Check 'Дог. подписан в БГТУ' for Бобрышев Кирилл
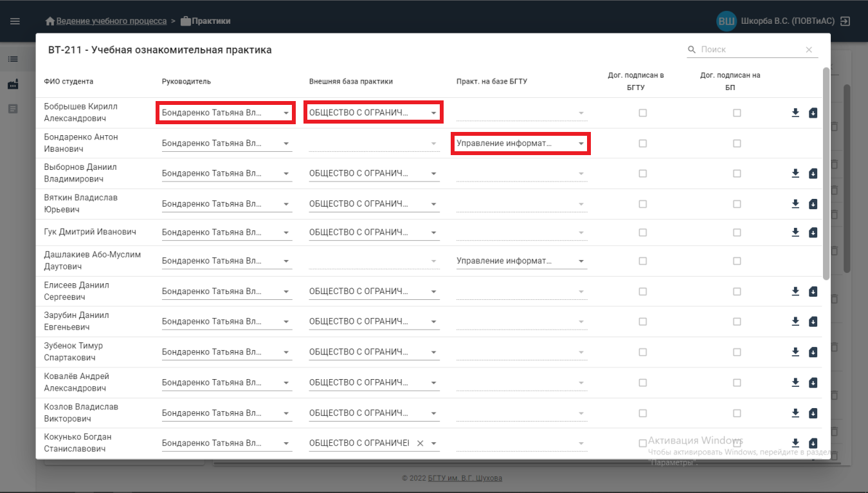The height and width of the screenshot is (493, 868). click(x=642, y=113)
